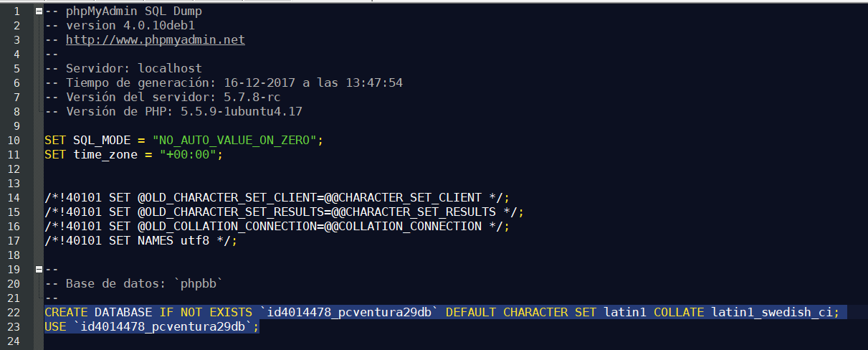Open the http://www.phpmyadmin.net link
868x350 pixels.
tap(156, 40)
